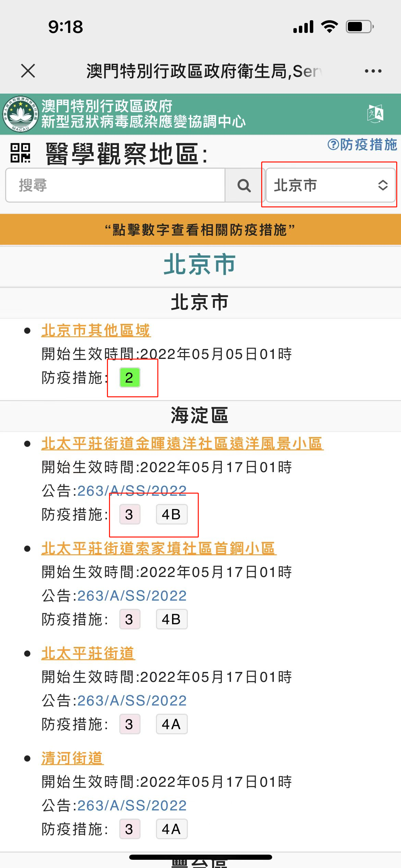This screenshot has height=868, width=401.
Task: Tap the language translation icon
Action: (x=375, y=114)
